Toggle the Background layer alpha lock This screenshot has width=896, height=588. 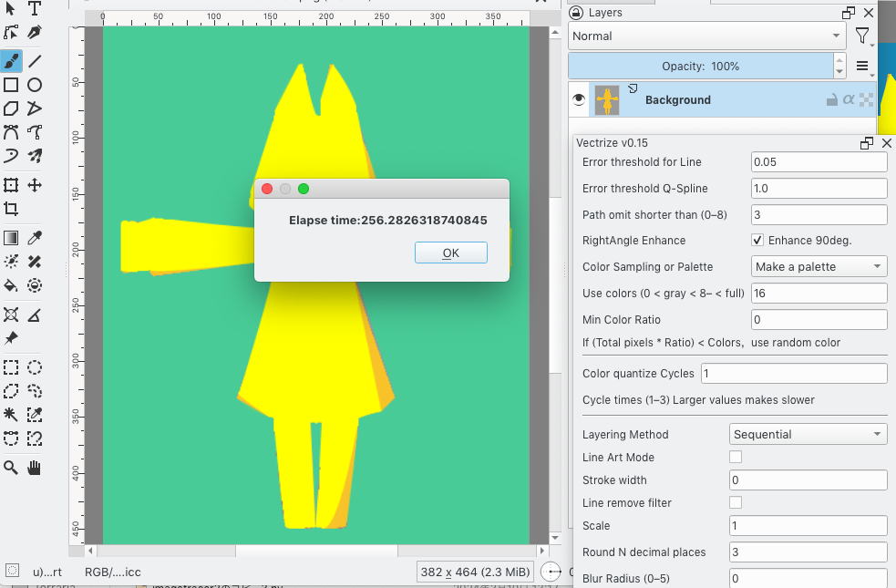[x=848, y=100]
